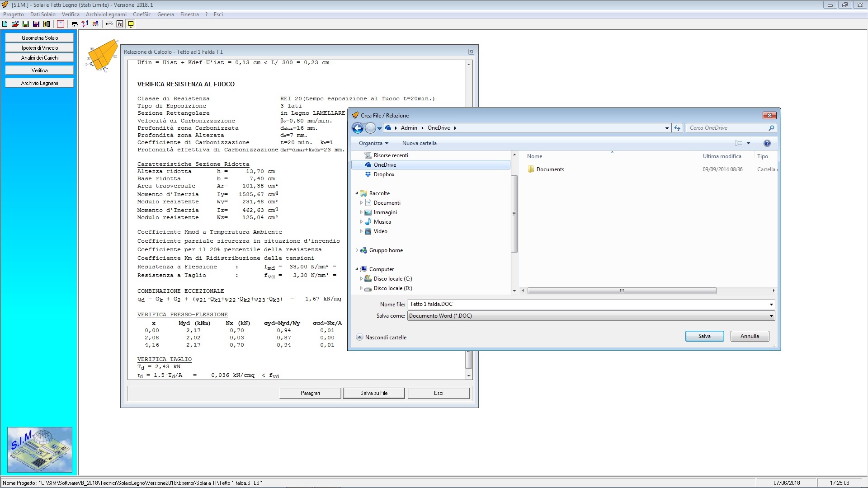This screenshot has height=488, width=868.
Task: Open the ArchivioLegnami menu
Action: pyautogui.click(x=106, y=14)
